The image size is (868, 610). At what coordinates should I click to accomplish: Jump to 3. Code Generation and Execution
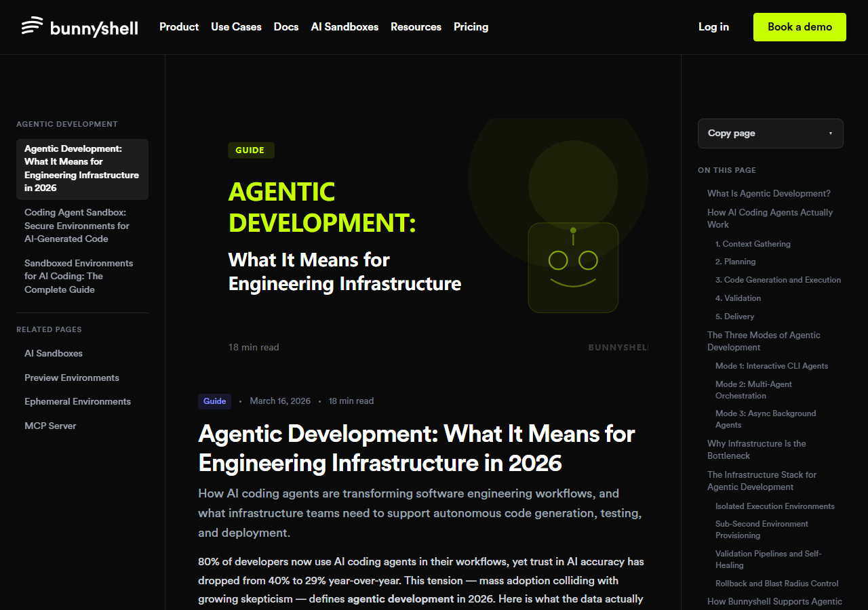tap(778, 280)
